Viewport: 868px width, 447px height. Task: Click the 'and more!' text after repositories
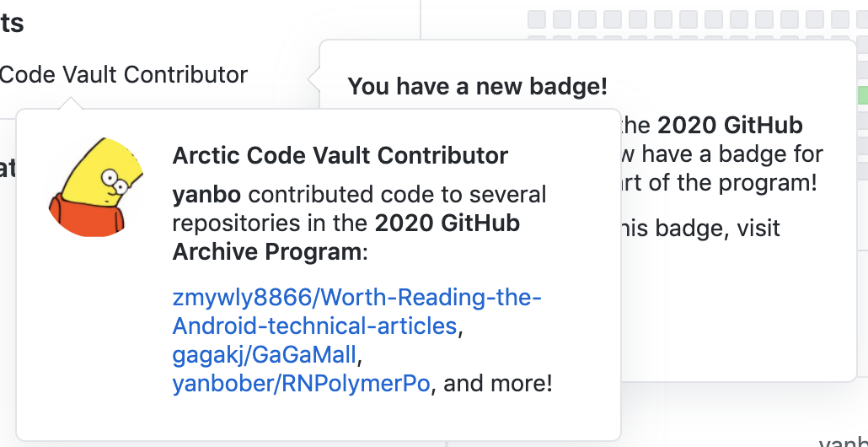tap(498, 384)
